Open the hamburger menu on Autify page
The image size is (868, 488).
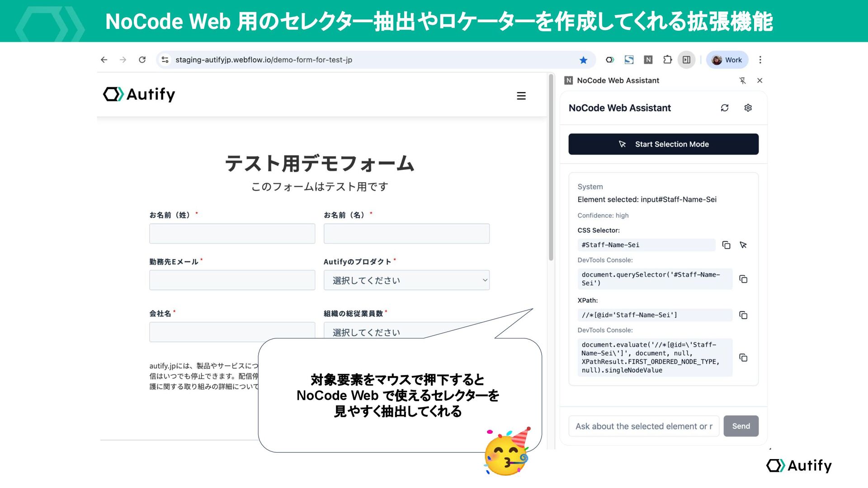[x=521, y=96]
